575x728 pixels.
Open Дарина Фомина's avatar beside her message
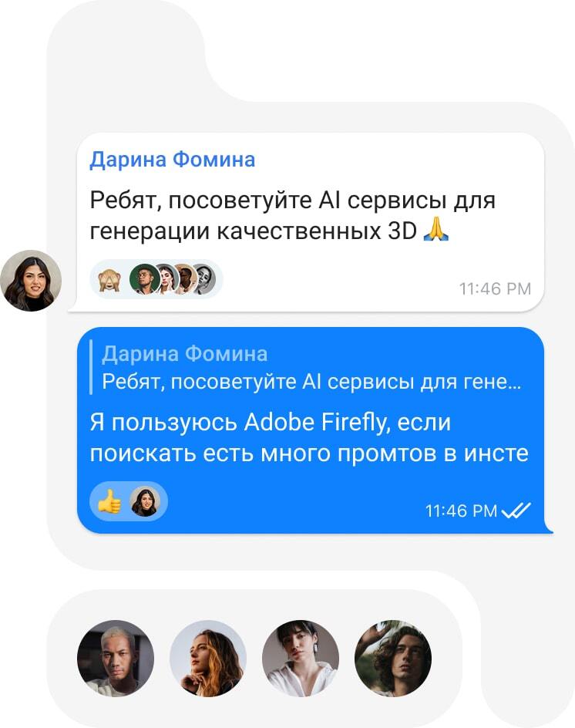point(31,281)
